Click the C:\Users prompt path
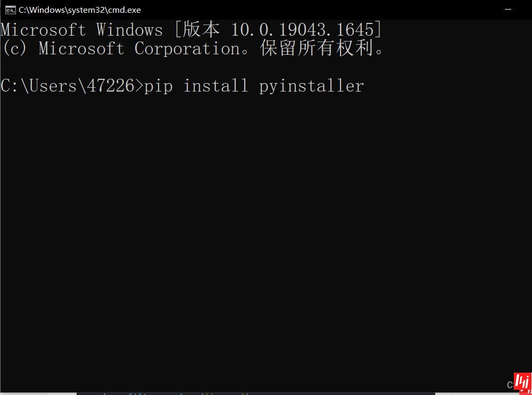 (39, 86)
